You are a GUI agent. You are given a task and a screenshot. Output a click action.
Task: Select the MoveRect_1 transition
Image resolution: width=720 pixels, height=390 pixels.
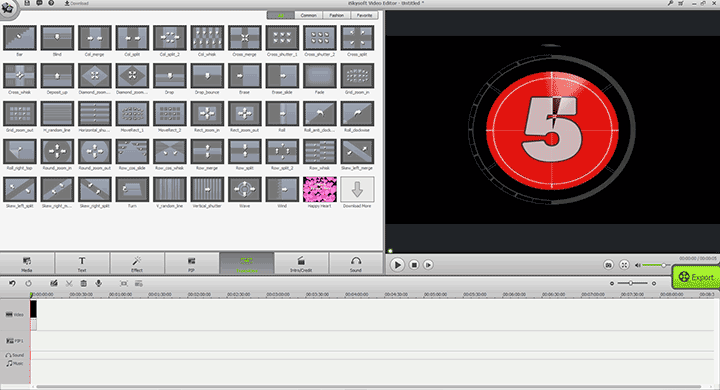pos(132,113)
